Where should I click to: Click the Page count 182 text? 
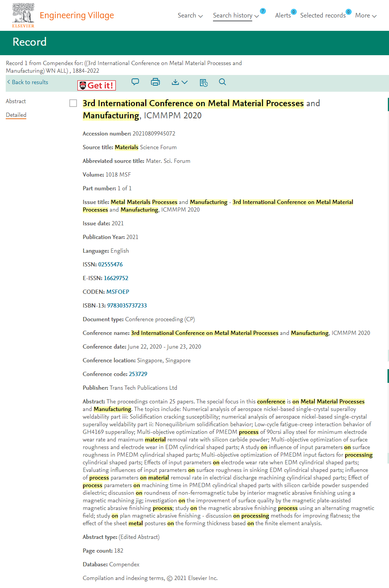pyautogui.click(x=103, y=551)
